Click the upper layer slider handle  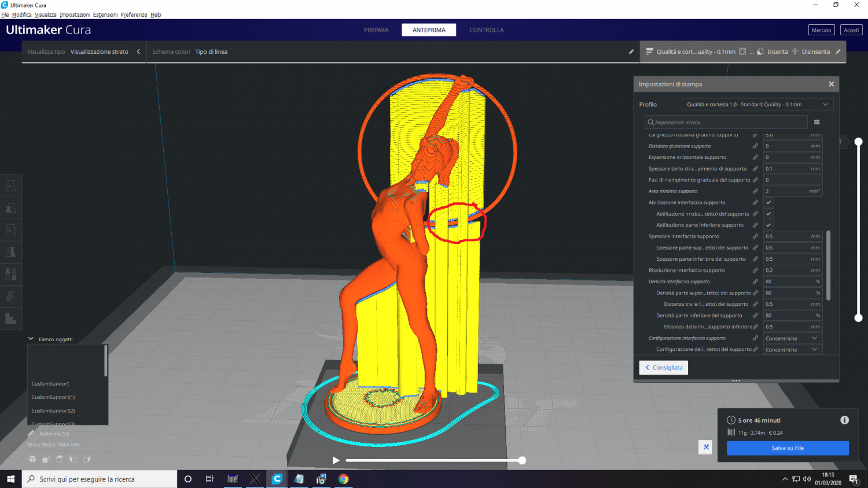(859, 142)
